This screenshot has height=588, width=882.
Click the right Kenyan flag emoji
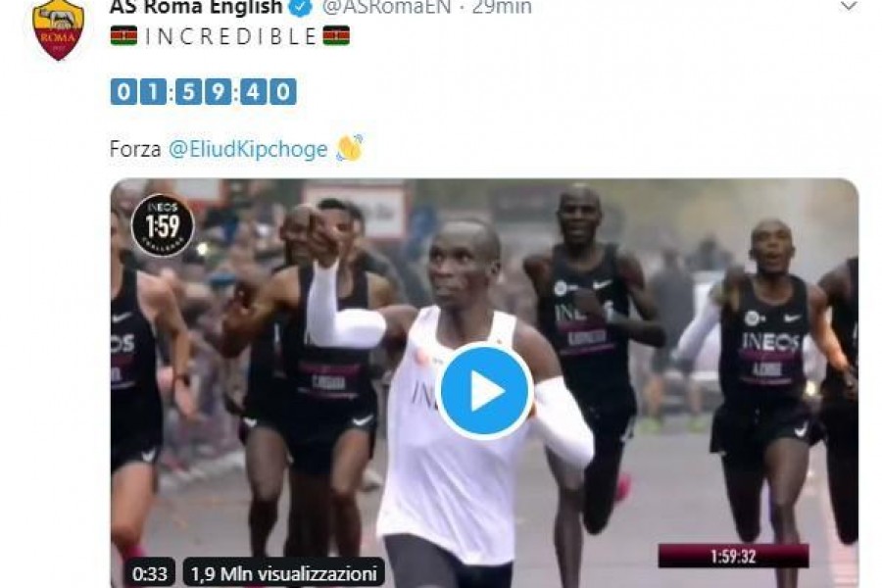pyautogui.click(x=336, y=36)
